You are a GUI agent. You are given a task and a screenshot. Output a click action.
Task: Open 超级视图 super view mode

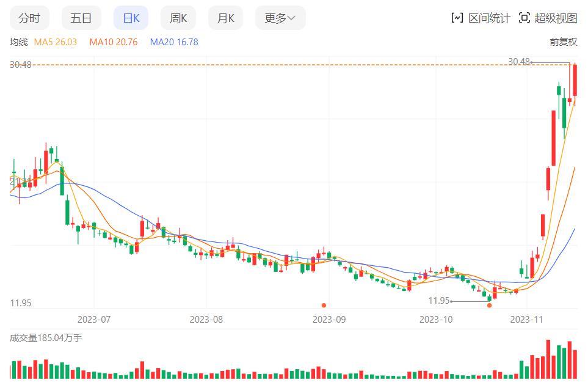pos(556,18)
